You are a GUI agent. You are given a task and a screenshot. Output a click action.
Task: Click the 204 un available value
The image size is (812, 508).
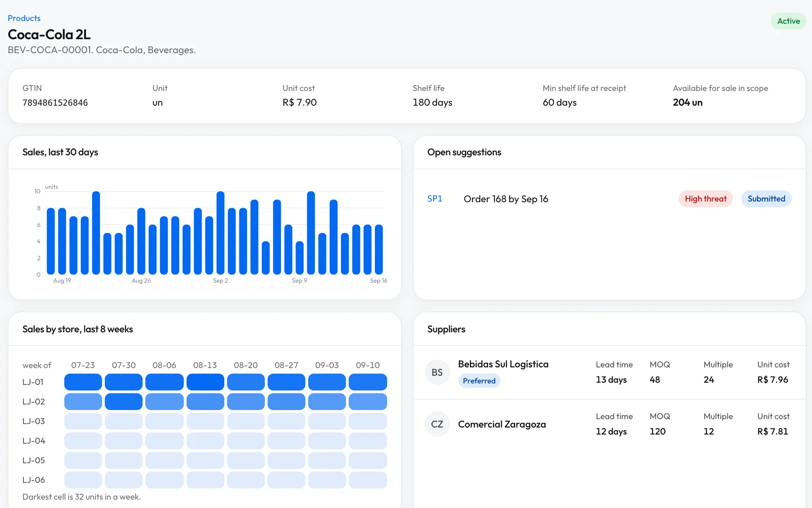pos(687,103)
